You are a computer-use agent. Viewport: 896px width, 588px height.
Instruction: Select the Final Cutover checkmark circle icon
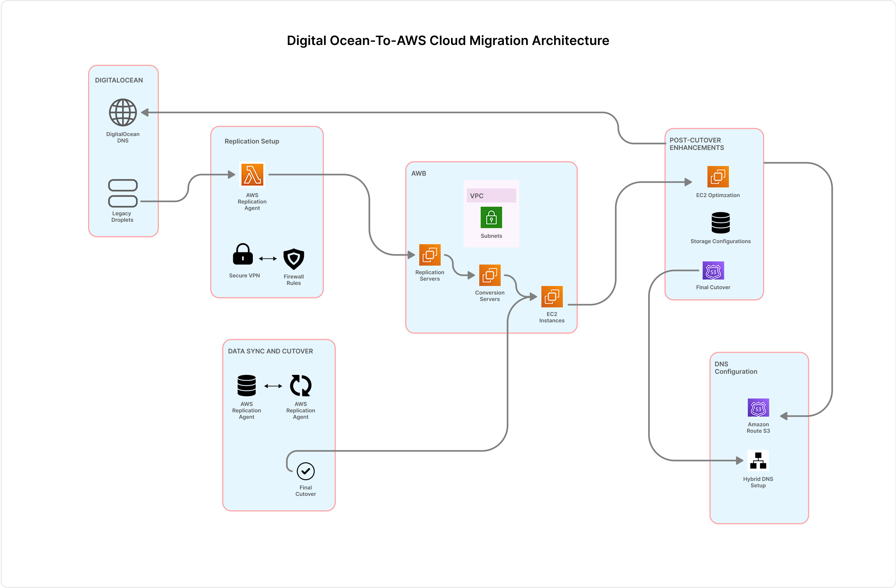pyautogui.click(x=305, y=471)
